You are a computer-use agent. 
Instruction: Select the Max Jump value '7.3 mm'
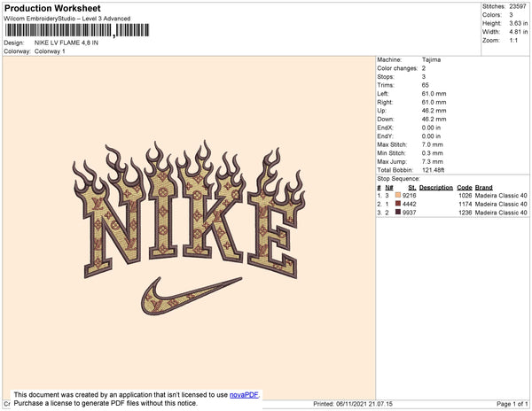(x=433, y=161)
